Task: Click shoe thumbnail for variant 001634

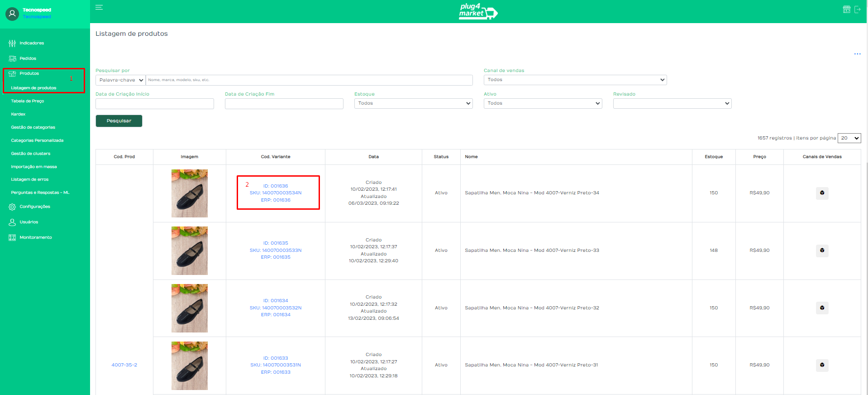Action: pyautogui.click(x=190, y=308)
